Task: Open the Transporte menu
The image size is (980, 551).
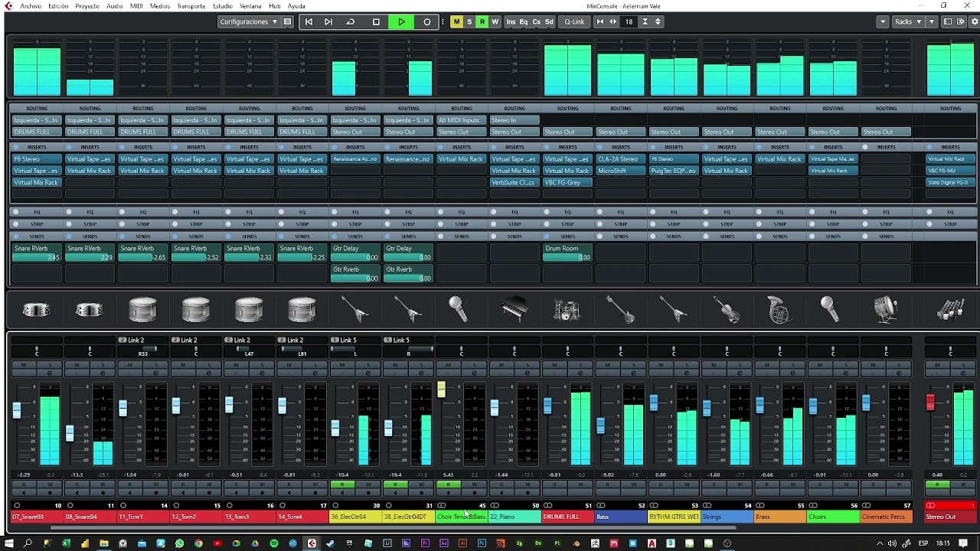Action: [x=191, y=6]
